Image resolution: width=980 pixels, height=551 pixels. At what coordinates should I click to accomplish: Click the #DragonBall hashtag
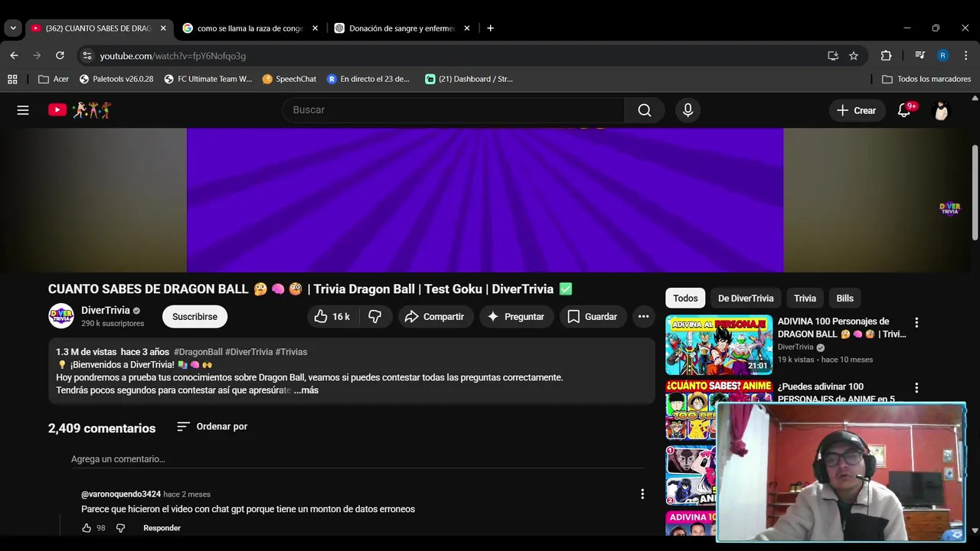tap(198, 352)
